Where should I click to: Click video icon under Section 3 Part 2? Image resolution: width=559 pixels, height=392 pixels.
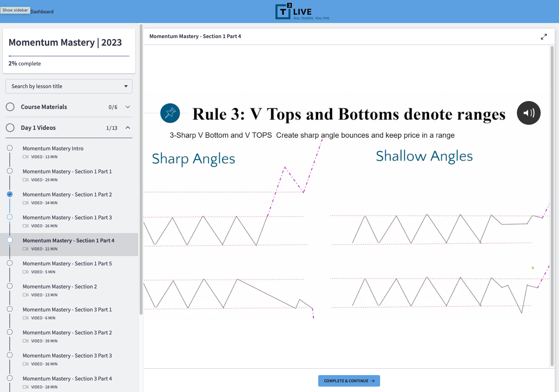(x=26, y=341)
